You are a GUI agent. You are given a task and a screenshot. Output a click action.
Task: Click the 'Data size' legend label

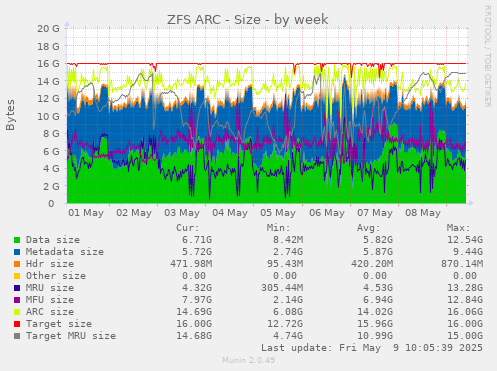pos(53,240)
